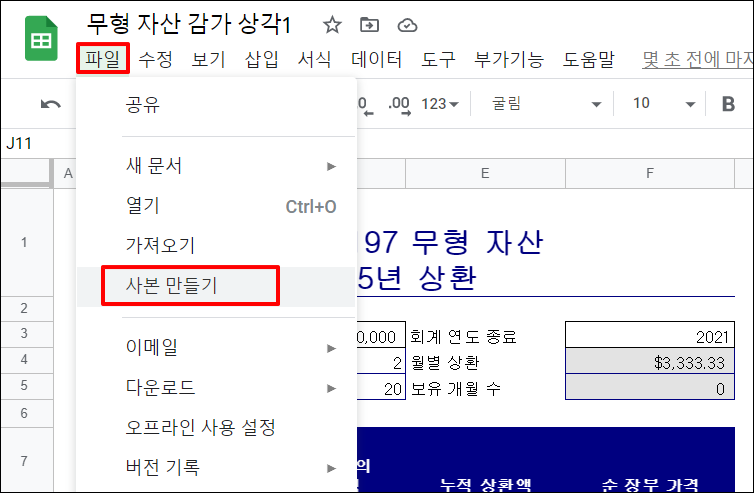Open the last edit history link
The image size is (754, 493).
pyautogui.click(x=697, y=60)
